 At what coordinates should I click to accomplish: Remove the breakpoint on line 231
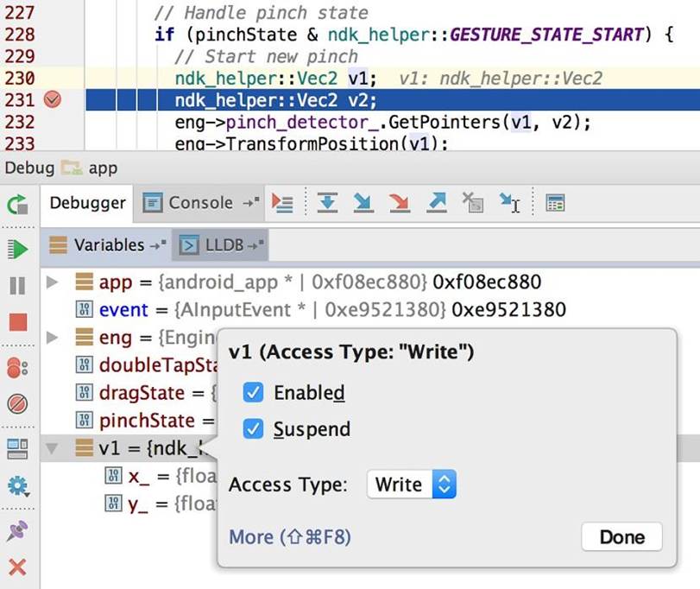[x=53, y=99]
